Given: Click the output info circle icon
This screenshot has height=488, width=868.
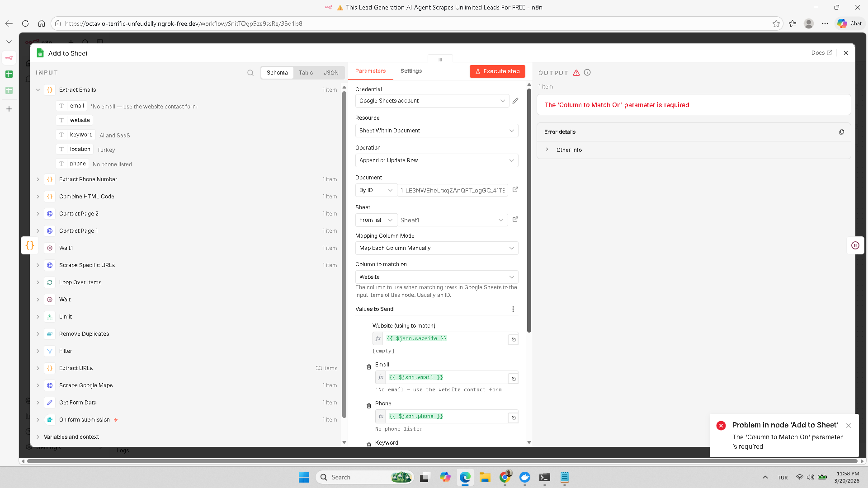Looking at the screenshot, I should 587,73.
